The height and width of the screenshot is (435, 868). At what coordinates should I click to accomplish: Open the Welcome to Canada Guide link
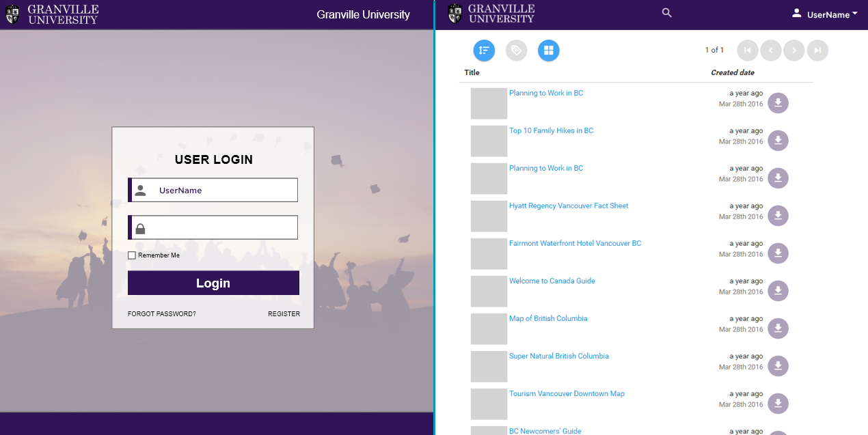tap(552, 281)
